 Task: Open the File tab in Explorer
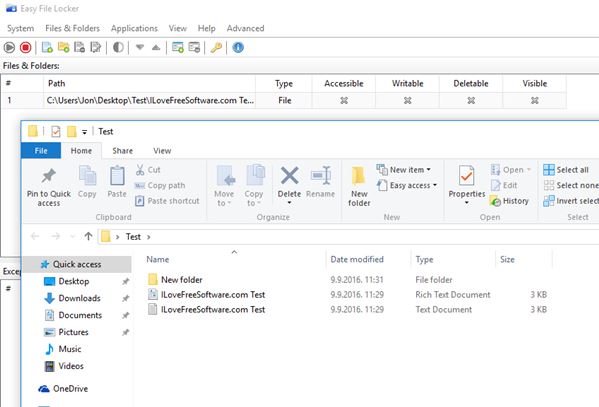41,151
